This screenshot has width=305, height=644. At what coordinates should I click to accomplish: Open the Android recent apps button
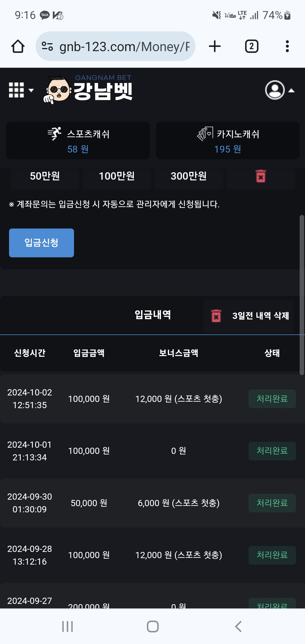[x=67, y=626]
